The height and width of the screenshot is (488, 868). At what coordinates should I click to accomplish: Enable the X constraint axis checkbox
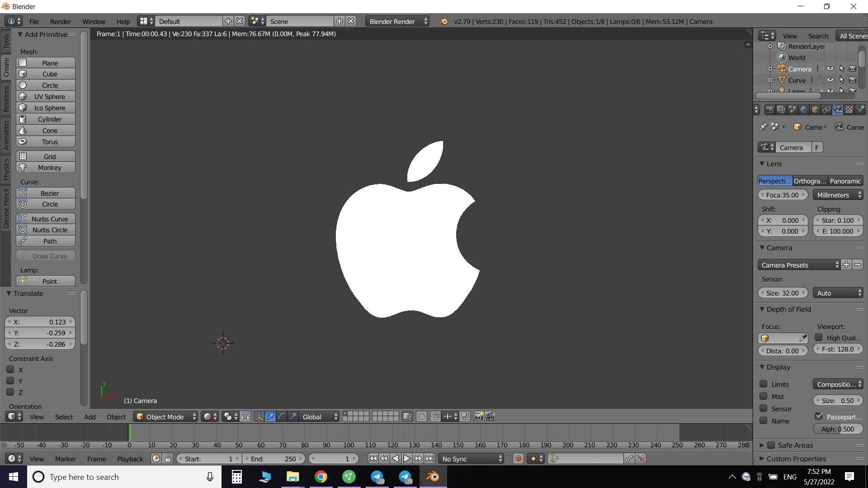[x=10, y=370]
